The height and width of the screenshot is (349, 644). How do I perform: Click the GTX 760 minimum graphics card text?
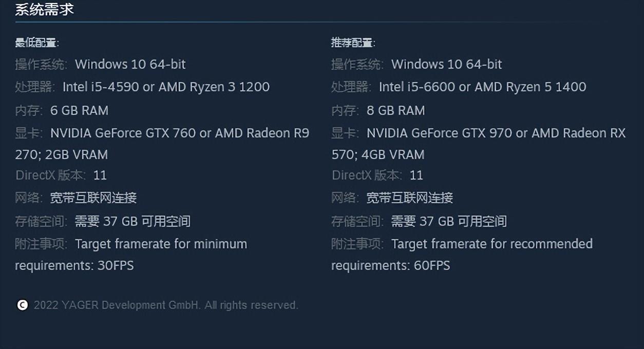click(x=171, y=133)
